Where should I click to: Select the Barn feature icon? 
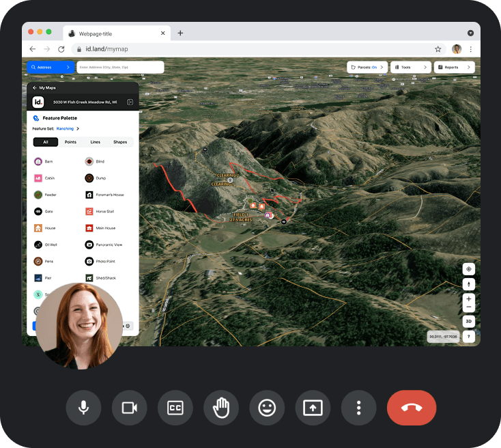click(38, 161)
